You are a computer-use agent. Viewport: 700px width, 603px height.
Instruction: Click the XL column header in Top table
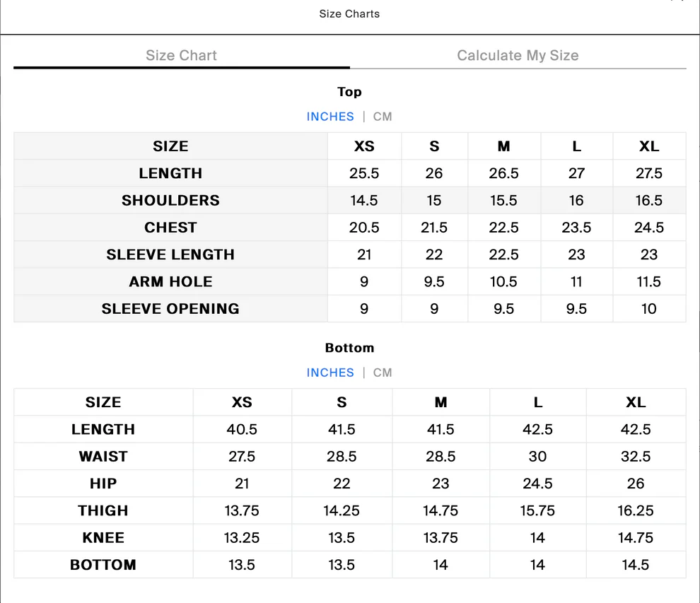[x=648, y=146]
